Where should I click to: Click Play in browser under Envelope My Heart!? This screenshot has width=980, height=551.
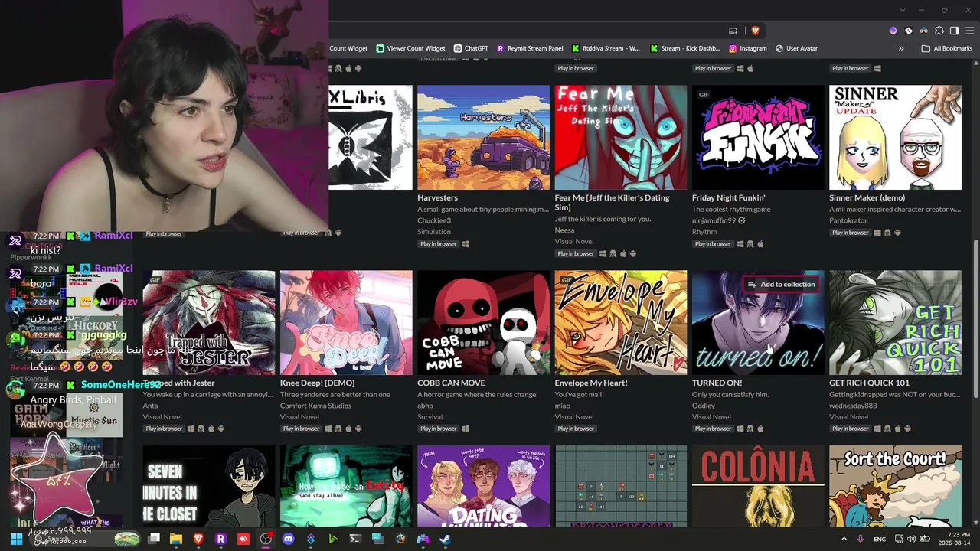[576, 429]
